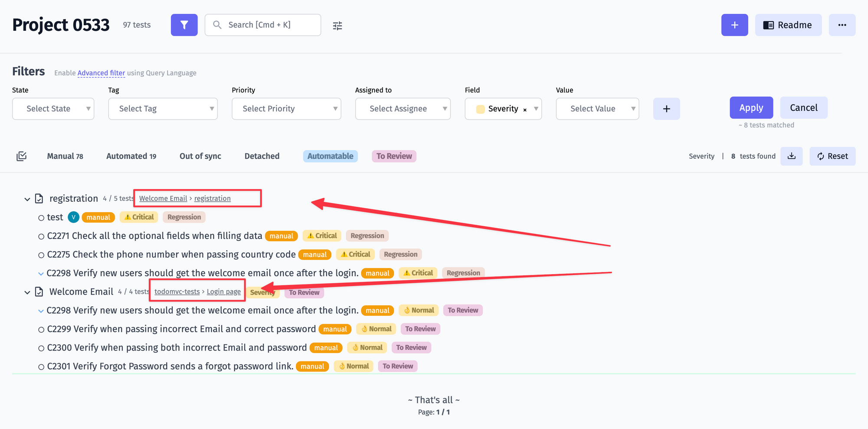Click the multi-select checklist icon
The height and width of the screenshot is (429, 868).
[x=21, y=156]
